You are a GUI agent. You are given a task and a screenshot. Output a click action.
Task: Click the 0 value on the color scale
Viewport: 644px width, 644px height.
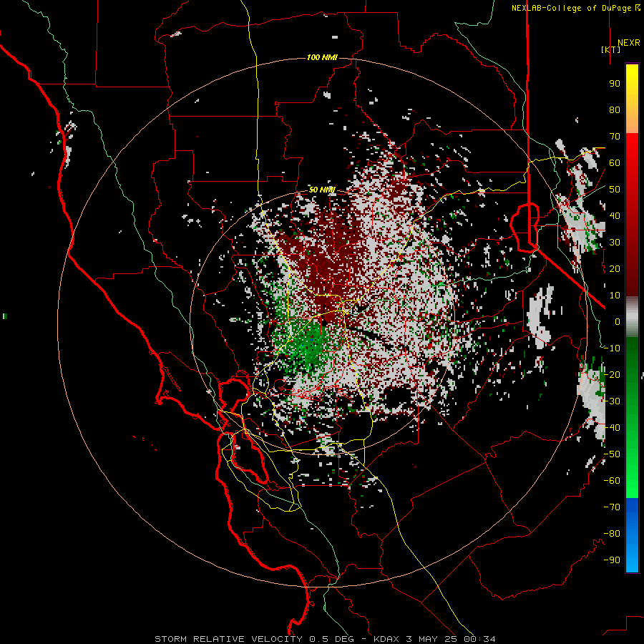(x=618, y=322)
